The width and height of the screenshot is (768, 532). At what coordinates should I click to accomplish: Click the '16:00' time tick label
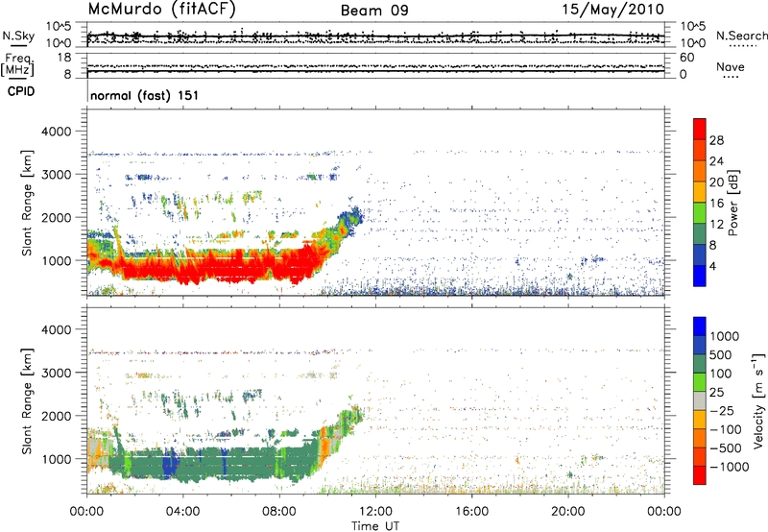coord(471,512)
